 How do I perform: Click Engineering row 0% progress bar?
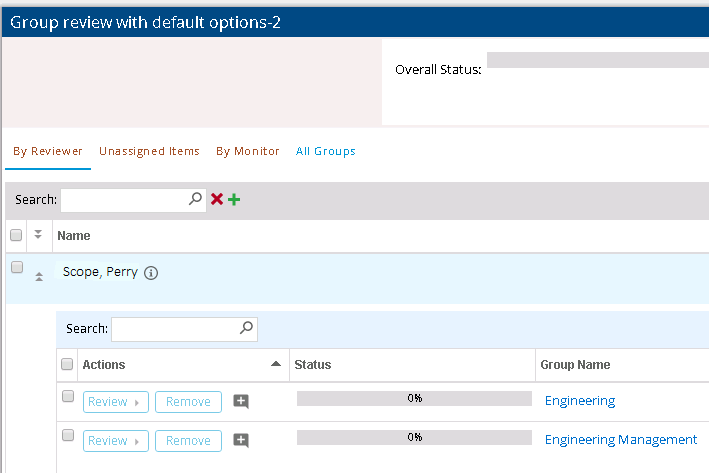coord(414,398)
